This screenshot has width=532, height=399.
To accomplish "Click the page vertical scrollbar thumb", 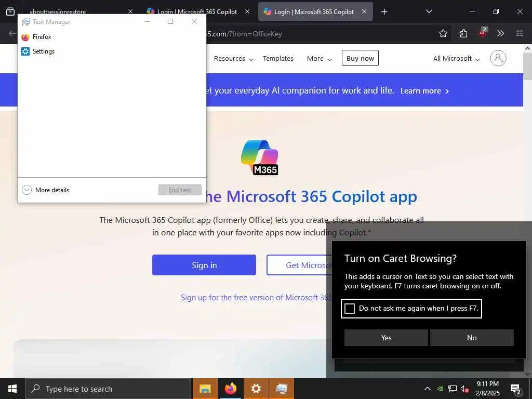I will point(528,66).
